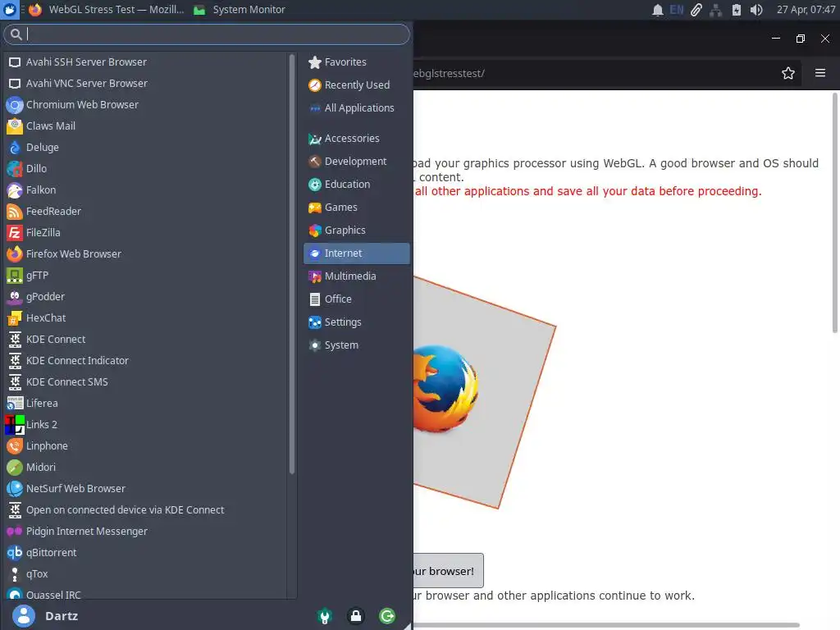Focus the application search field
Viewport: 840px width, 630px height.
point(207,34)
